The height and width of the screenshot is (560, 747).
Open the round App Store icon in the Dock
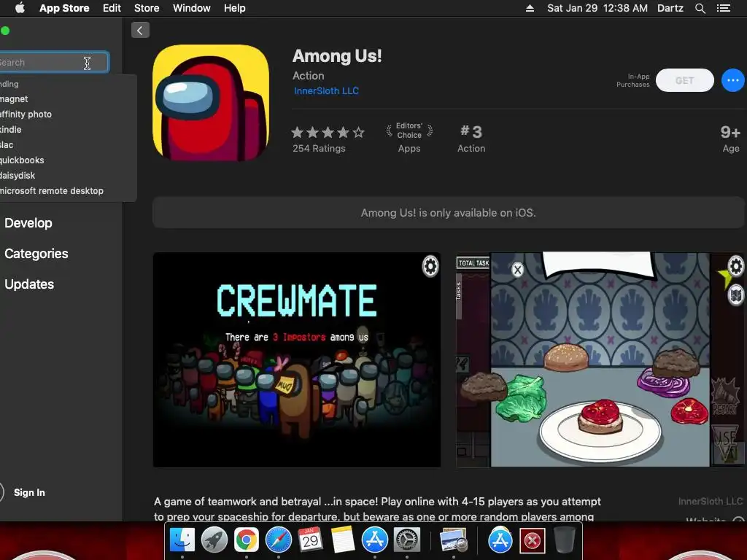tap(500, 540)
